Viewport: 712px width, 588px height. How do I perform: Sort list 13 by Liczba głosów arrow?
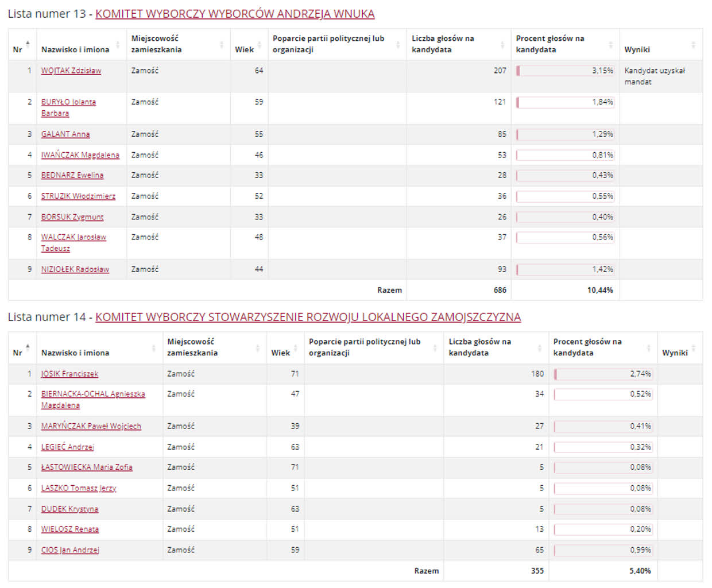[502, 44]
